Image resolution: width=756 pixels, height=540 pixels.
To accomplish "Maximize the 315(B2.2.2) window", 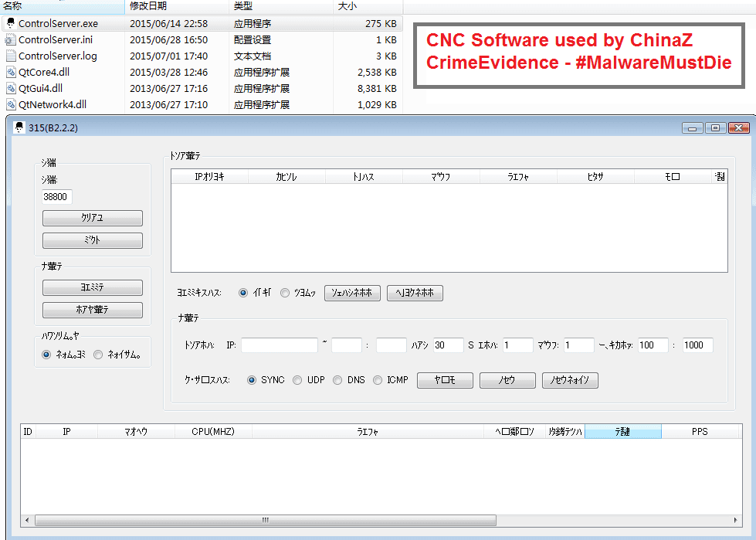I will tap(716, 127).
